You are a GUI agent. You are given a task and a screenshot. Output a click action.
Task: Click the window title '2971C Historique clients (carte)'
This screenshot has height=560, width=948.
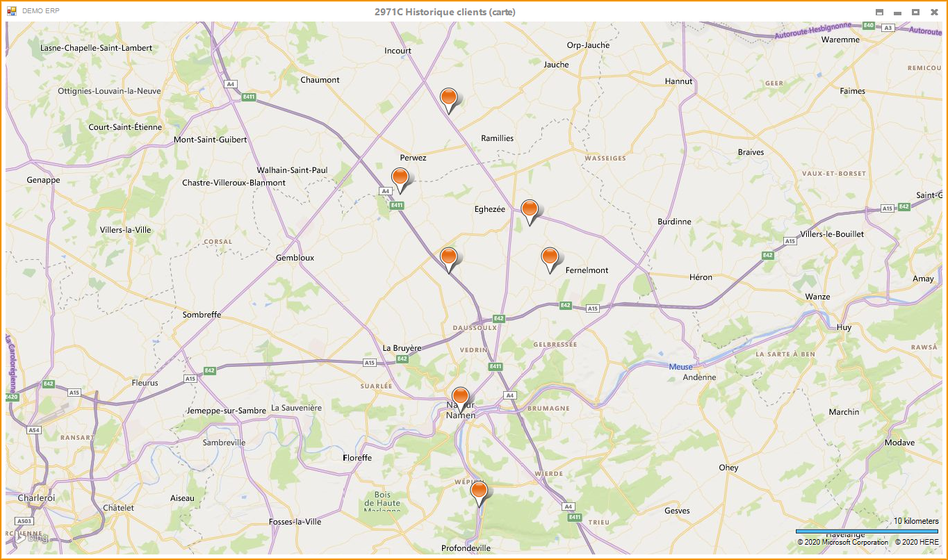tap(445, 12)
